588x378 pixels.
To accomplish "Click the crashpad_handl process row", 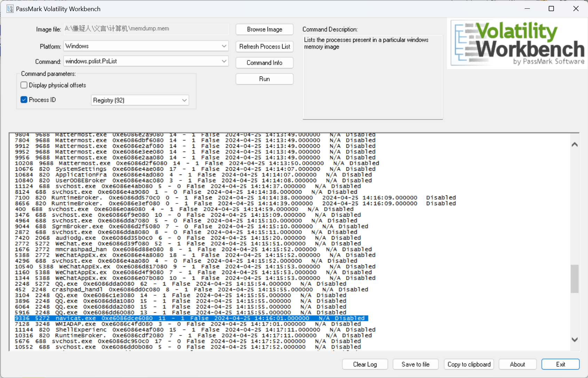I will (x=191, y=290).
